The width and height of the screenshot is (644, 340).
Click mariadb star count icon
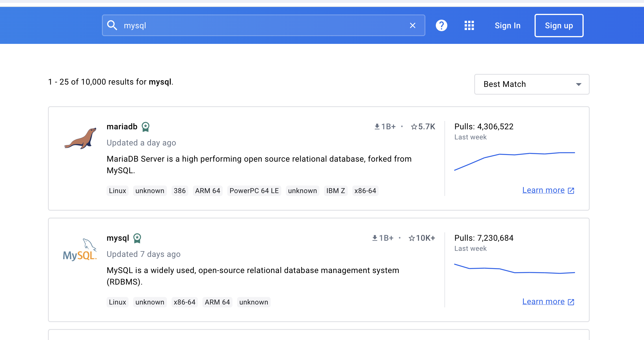coord(414,127)
